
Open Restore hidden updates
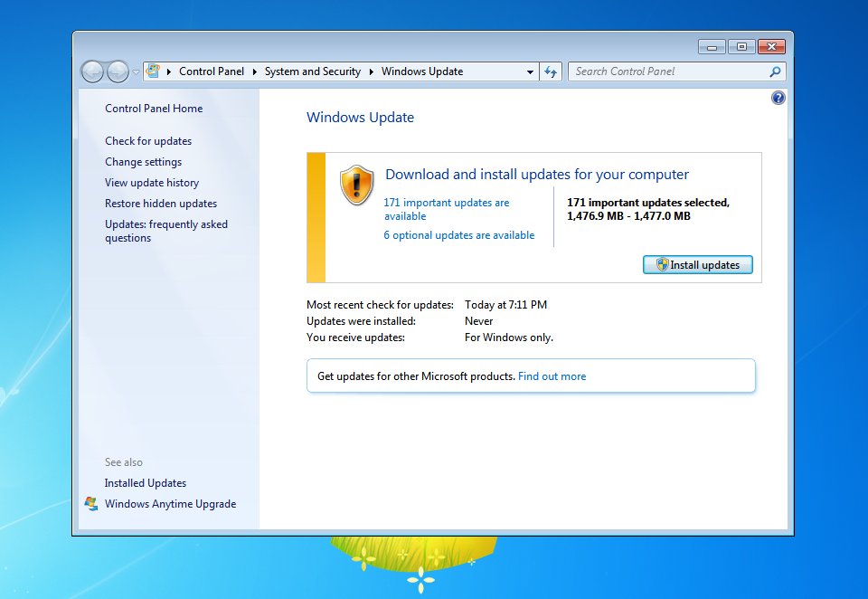[161, 204]
